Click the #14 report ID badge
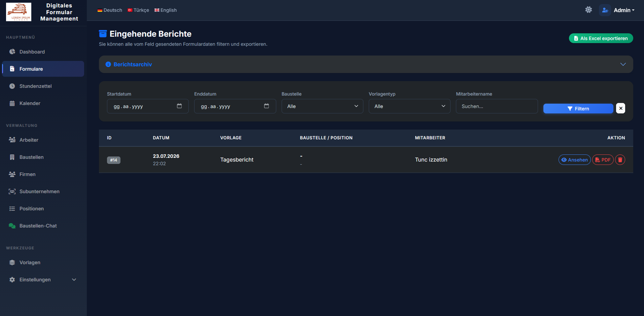Screen dimensions: 644x316 114,160
